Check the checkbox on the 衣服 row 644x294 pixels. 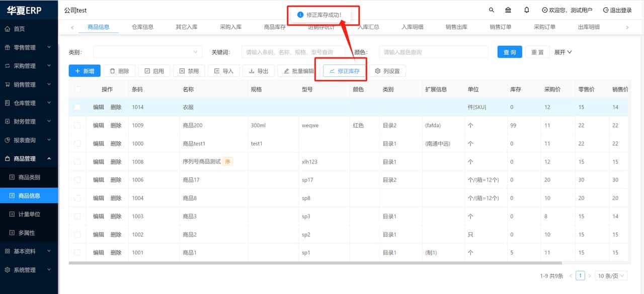point(77,107)
